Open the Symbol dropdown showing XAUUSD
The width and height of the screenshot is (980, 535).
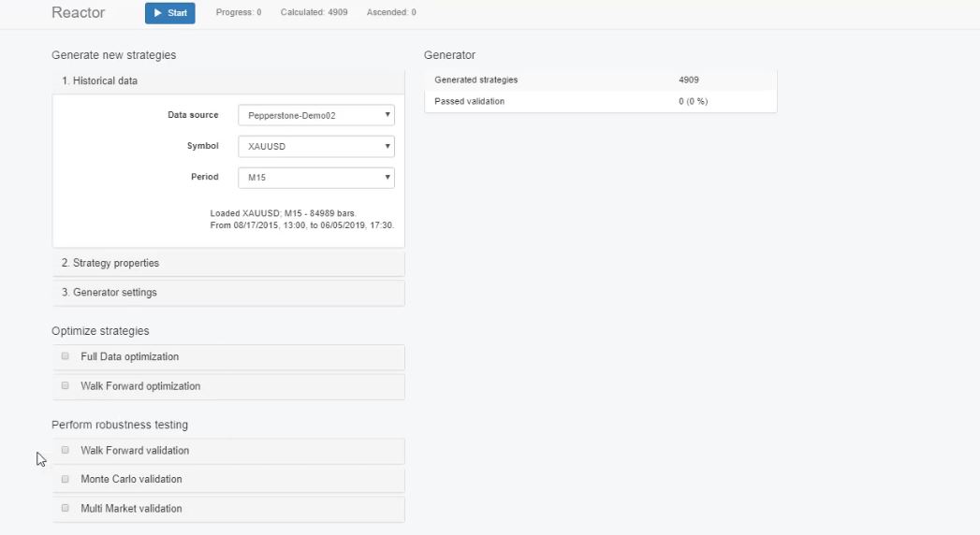315,147
